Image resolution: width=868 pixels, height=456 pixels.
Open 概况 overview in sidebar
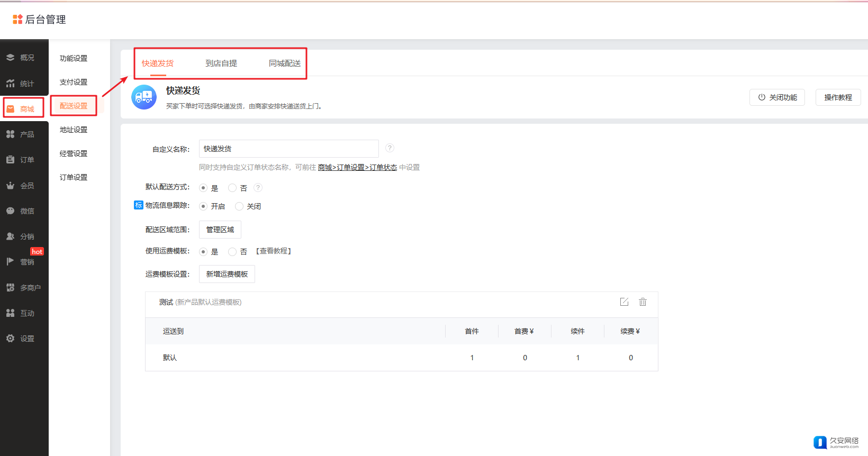[24, 58]
